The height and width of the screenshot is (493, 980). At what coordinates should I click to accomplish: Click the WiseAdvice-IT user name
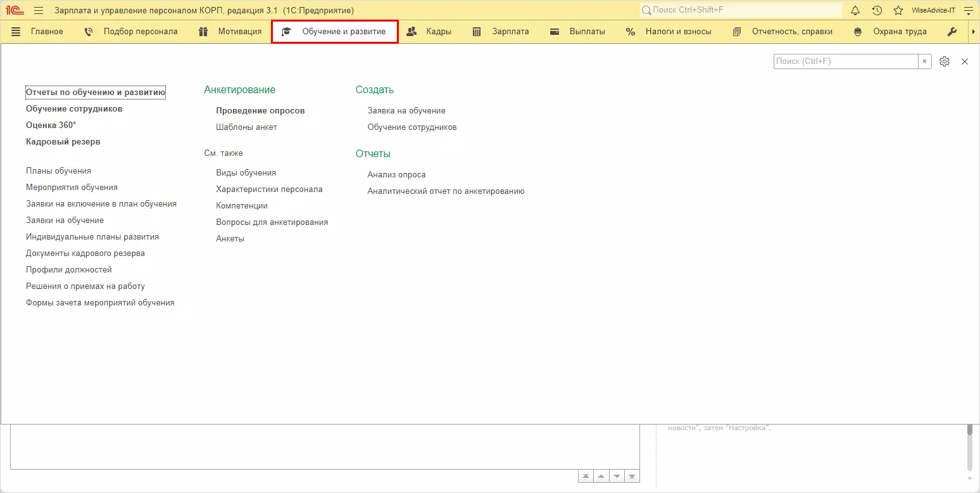click(933, 10)
